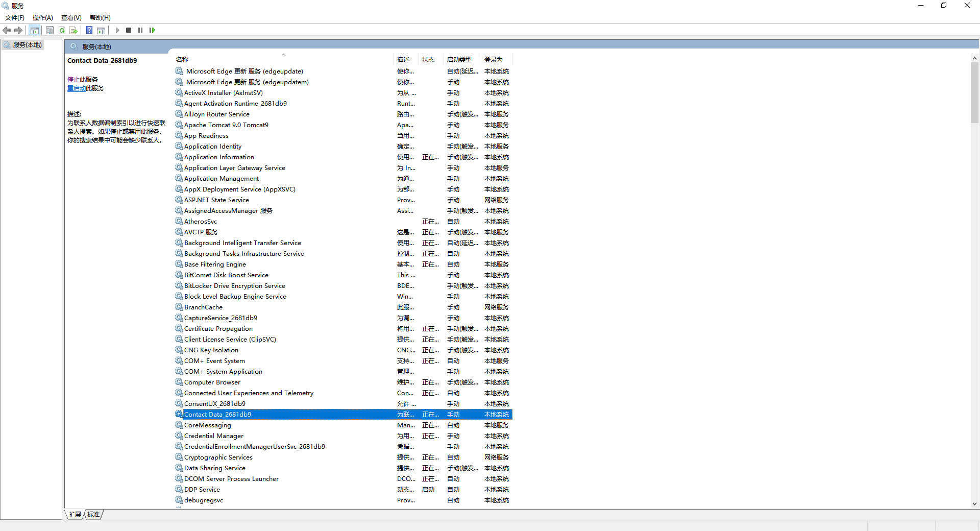The height and width of the screenshot is (531, 980).
Task: Toggle the show/hide action pane icon
Action: coord(101,30)
